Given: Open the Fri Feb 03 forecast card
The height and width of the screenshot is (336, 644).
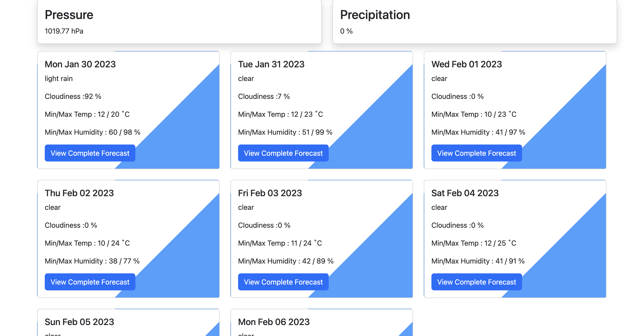Looking at the screenshot, I should pyautogui.click(x=322, y=239).
